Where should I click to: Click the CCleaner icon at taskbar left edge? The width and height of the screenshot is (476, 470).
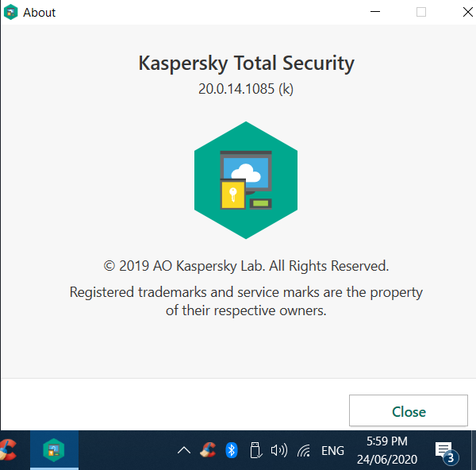(7, 450)
